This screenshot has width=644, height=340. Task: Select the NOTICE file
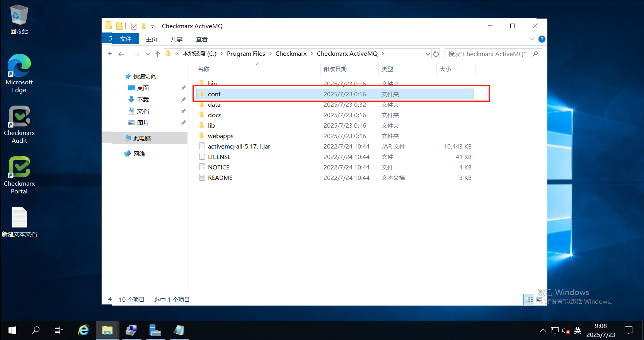click(x=335, y=167)
